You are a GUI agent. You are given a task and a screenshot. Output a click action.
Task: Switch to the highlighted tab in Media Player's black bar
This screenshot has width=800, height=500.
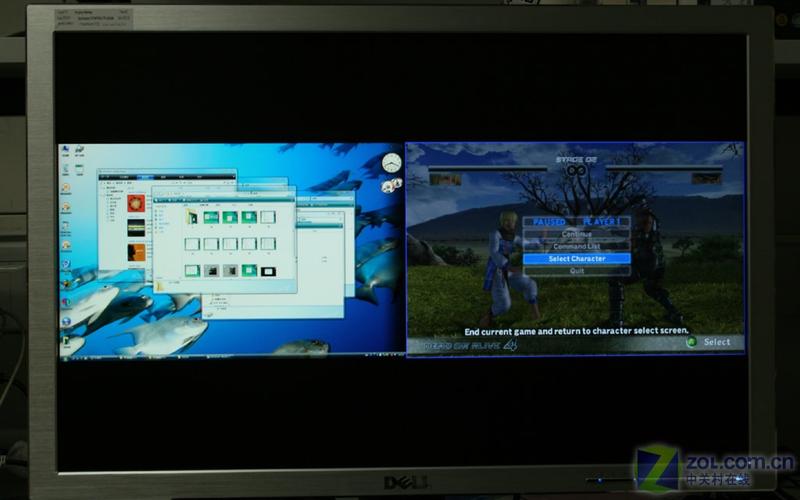[x=145, y=178]
